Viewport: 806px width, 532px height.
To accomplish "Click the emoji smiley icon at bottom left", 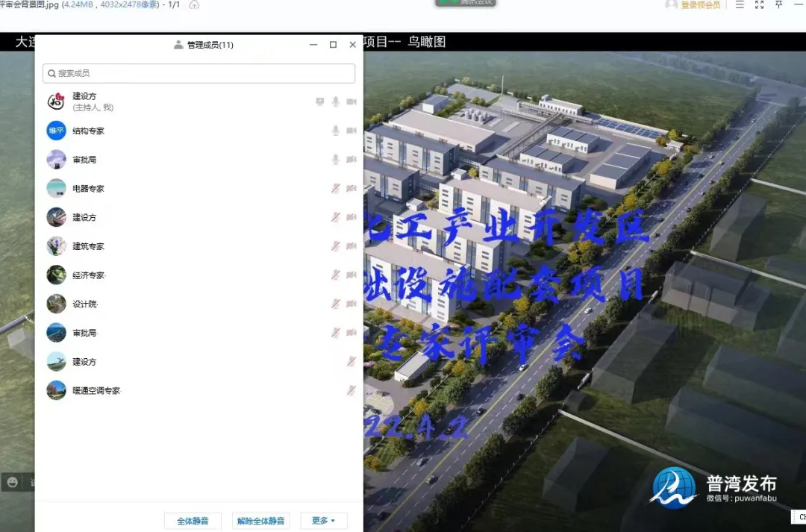I will pyautogui.click(x=12, y=482).
